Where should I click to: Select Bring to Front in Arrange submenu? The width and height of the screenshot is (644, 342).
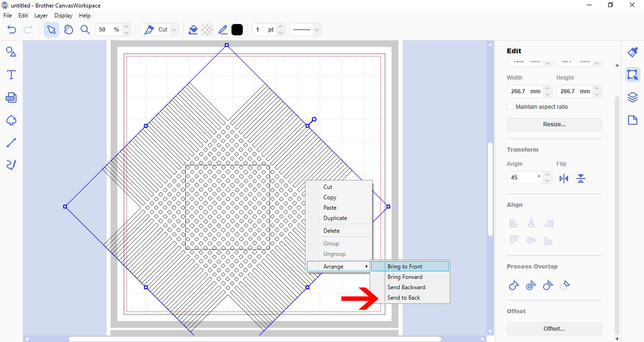(x=410, y=267)
